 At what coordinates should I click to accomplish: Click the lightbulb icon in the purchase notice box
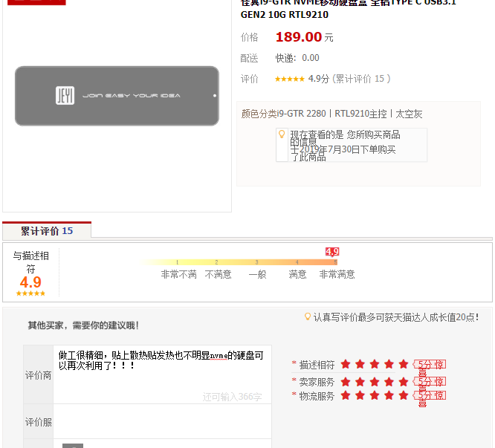pos(282,134)
